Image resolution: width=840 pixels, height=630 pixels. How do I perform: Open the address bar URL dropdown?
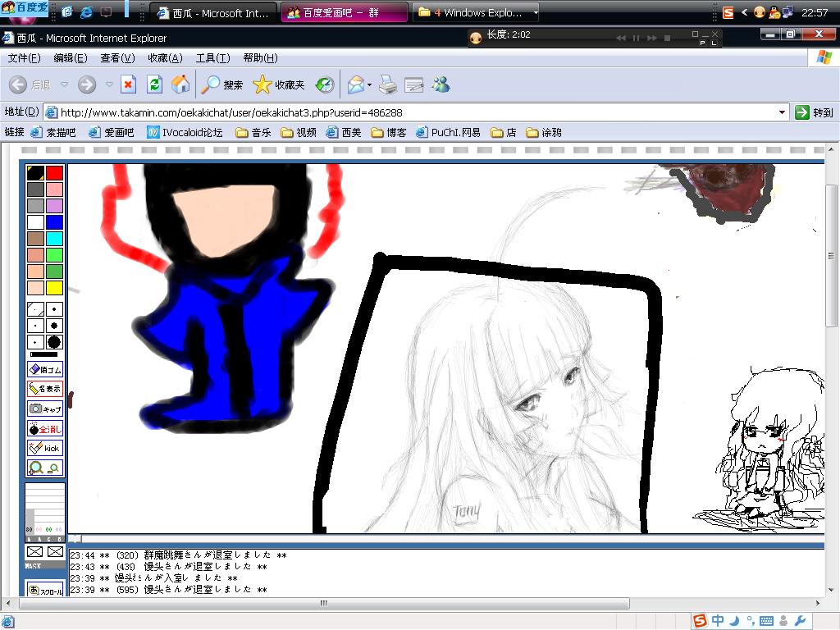click(782, 112)
